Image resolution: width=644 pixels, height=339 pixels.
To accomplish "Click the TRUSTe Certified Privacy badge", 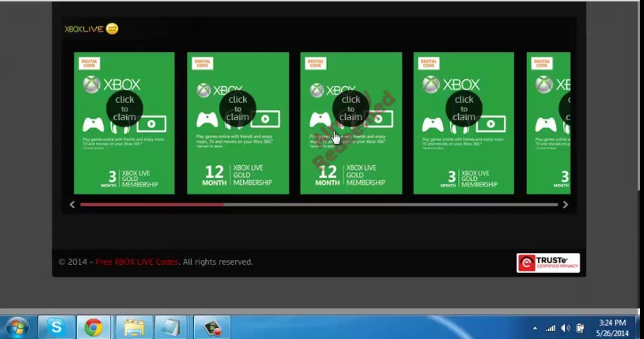I will 548,263.
